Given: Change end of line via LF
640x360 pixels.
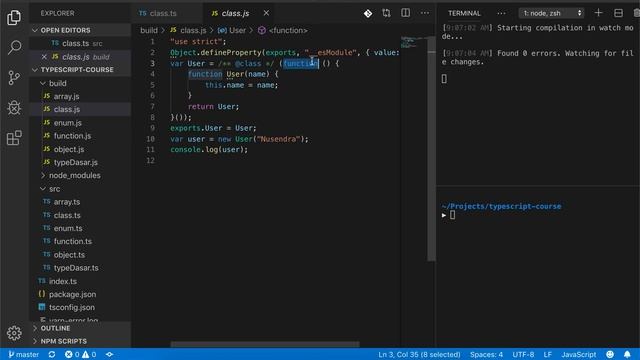Looking at the screenshot, I should (547, 354).
